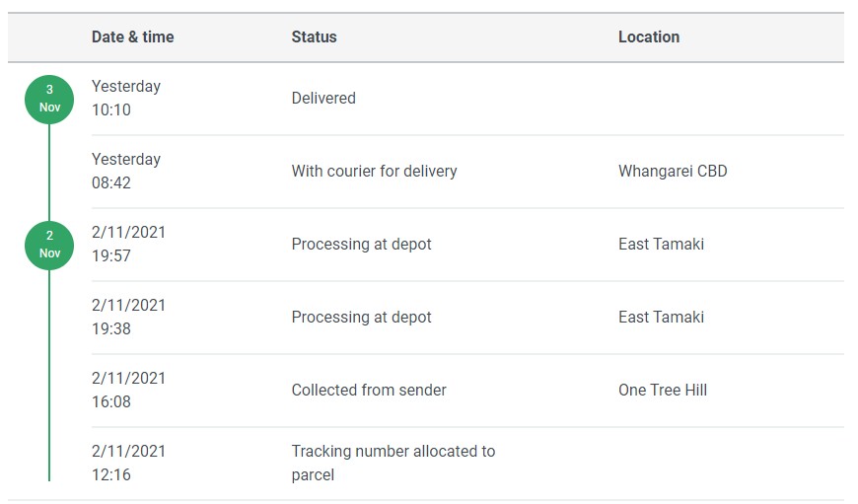Select the With courier for delivery status
Viewport: 858px width, 504px height.
374,172
